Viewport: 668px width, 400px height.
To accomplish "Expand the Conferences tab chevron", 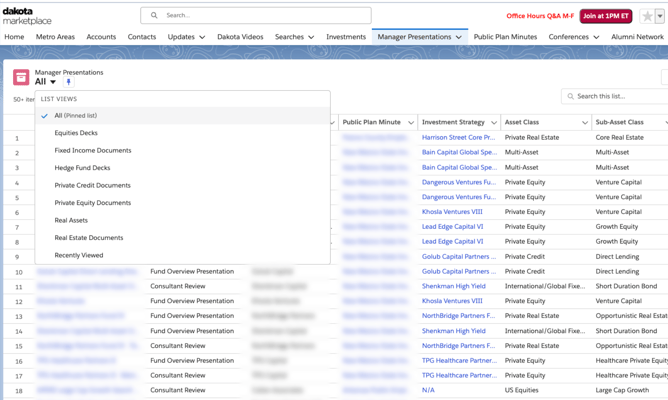I will (596, 37).
